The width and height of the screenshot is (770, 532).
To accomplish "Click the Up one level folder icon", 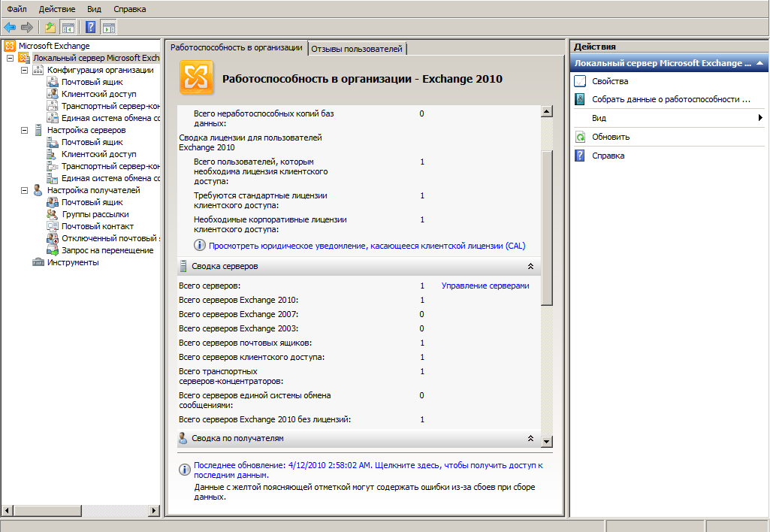I will (50, 27).
